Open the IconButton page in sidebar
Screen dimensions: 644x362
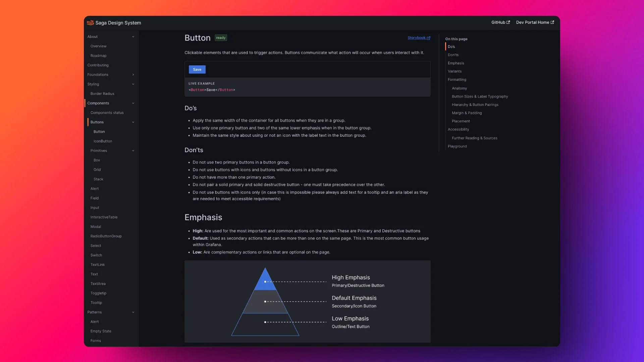click(103, 141)
